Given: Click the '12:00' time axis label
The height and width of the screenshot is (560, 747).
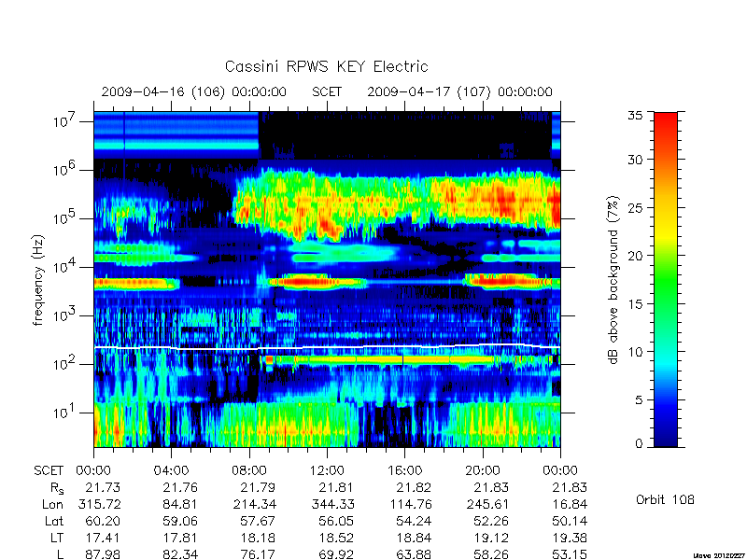Looking at the screenshot, I should (327, 470).
